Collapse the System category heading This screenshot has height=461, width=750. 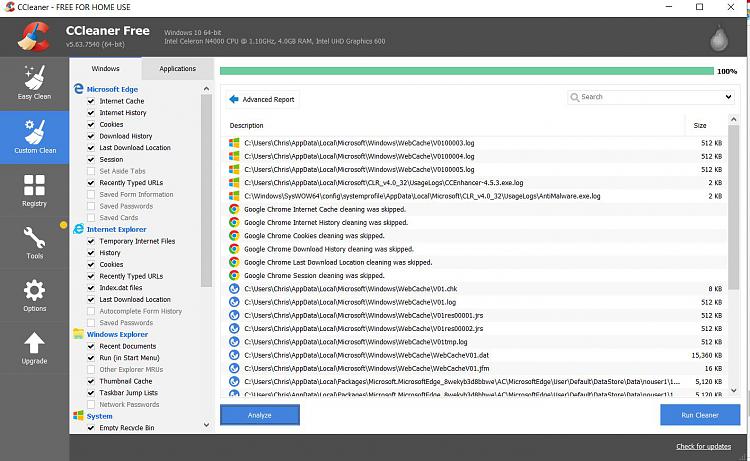pos(99,416)
